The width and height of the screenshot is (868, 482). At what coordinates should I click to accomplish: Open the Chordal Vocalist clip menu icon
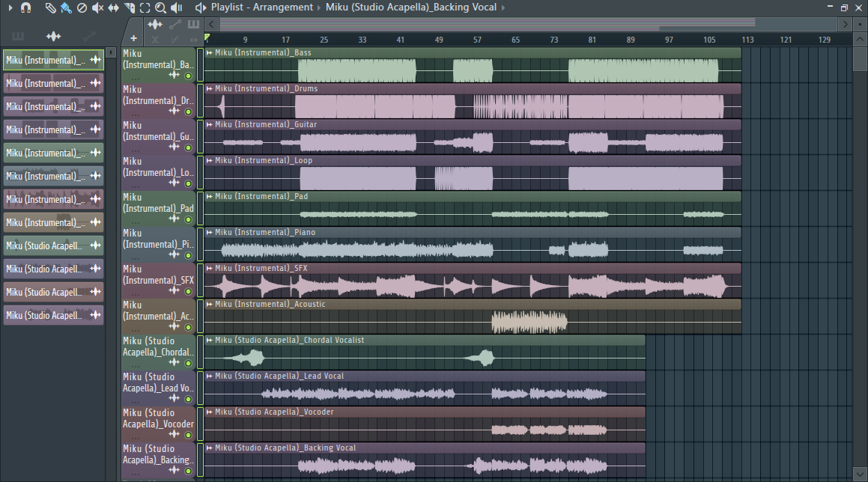tap(209, 341)
